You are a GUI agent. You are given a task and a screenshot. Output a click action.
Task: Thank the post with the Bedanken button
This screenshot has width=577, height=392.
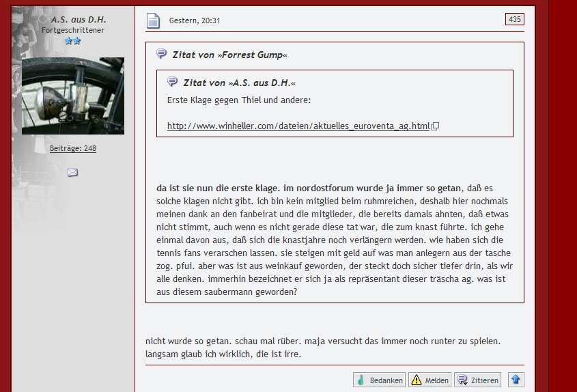pyautogui.click(x=379, y=380)
